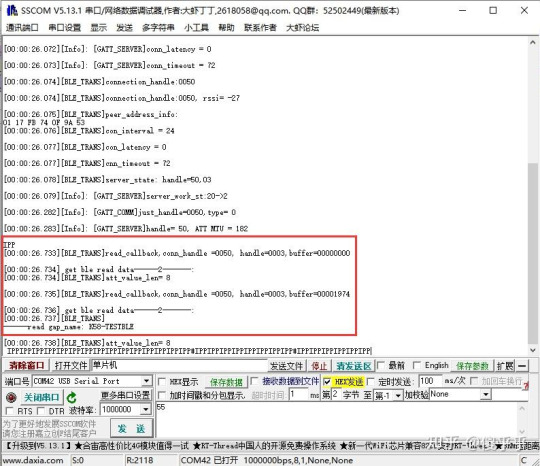Enable the HEX显示 checkbox
Image resolution: width=540 pixels, height=466 pixels.
[x=161, y=382]
